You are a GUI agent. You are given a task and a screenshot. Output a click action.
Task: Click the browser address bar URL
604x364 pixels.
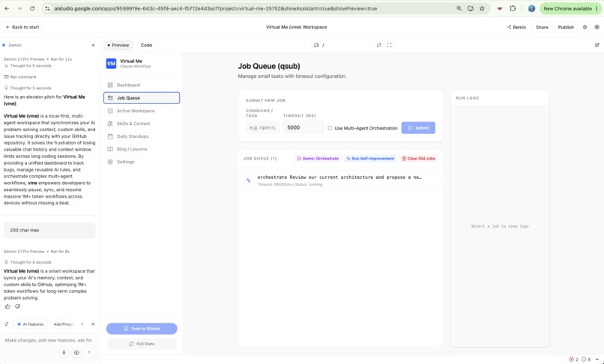215,8
